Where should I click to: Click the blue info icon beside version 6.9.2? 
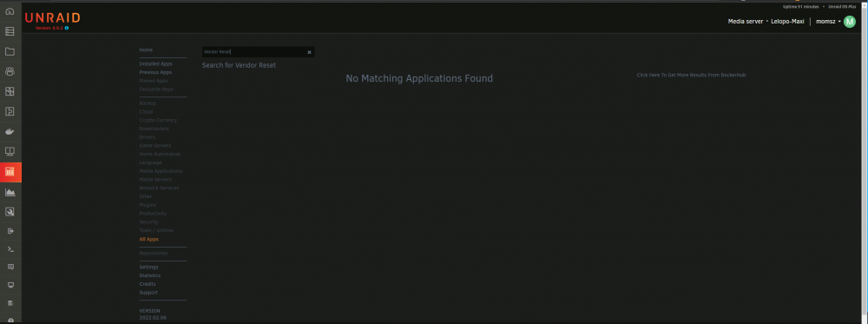pos(67,28)
